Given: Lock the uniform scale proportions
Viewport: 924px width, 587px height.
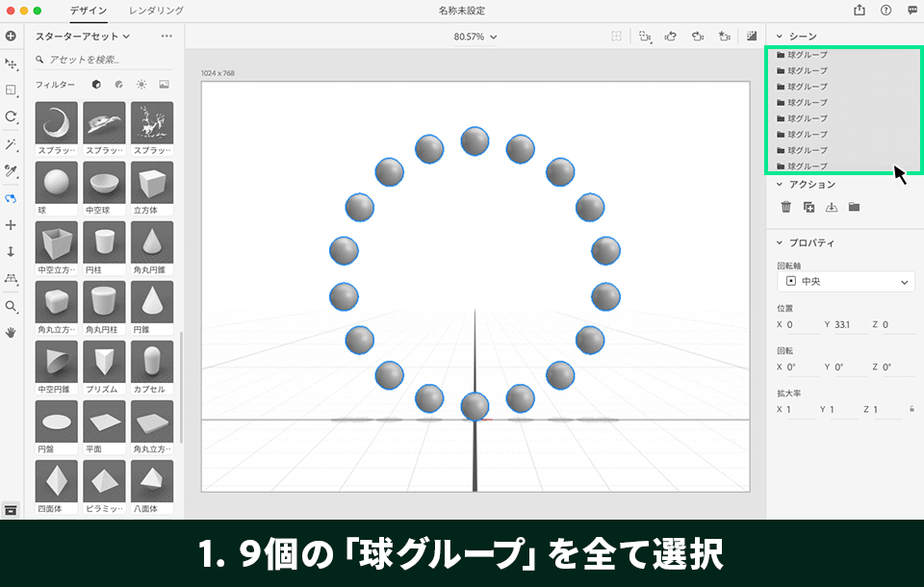Looking at the screenshot, I should pos(911,410).
